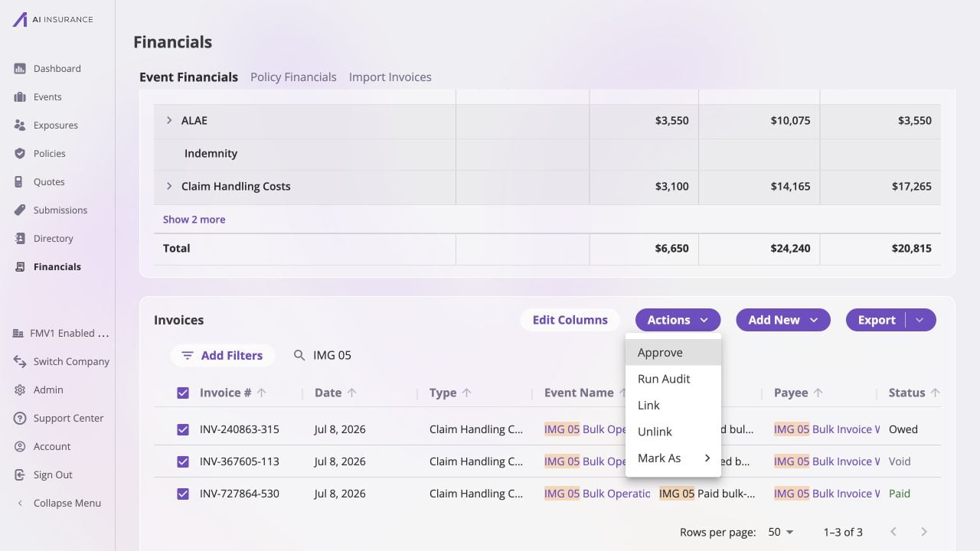
Task: Click the Switch Company arrows icon
Action: click(20, 362)
